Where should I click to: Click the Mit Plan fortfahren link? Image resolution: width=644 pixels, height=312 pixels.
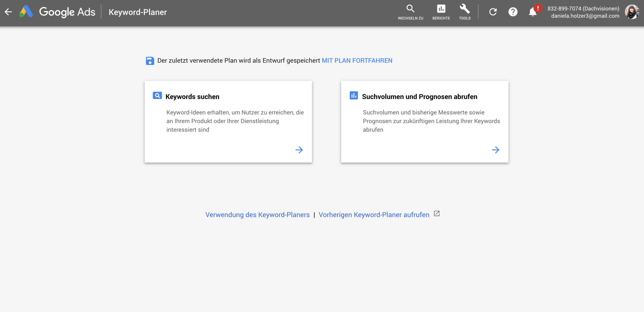357,61
